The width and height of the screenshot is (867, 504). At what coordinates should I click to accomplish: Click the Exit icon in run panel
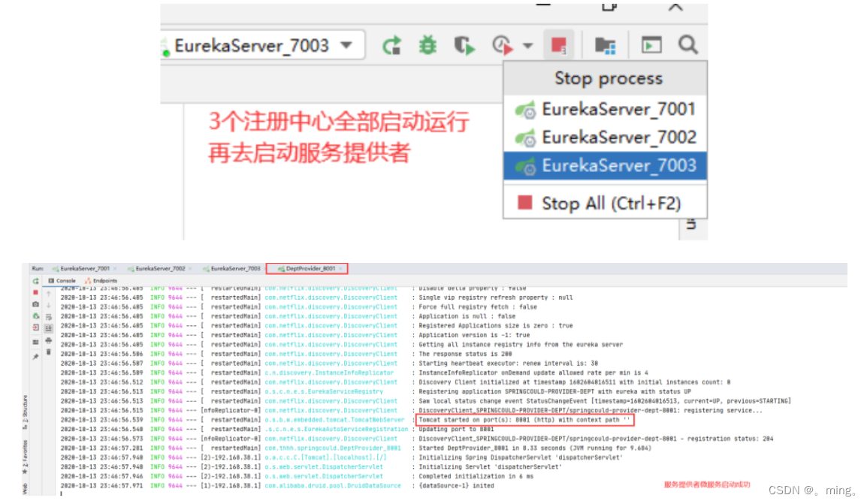point(36,327)
